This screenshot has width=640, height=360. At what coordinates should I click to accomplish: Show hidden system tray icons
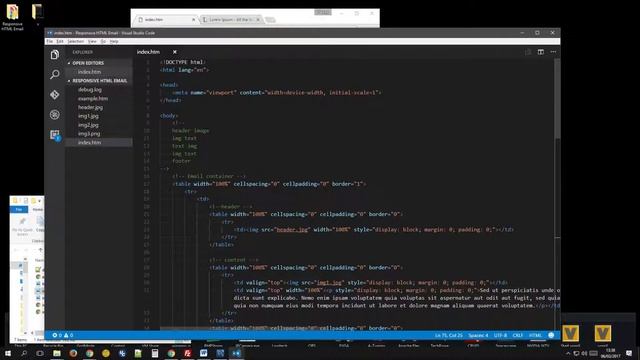point(568,353)
